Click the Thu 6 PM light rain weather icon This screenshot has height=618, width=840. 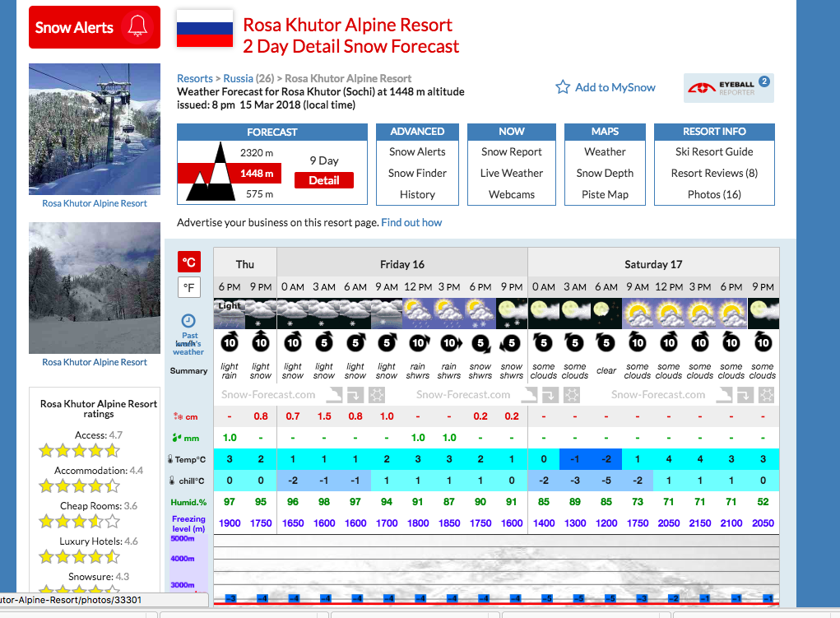[x=230, y=314]
